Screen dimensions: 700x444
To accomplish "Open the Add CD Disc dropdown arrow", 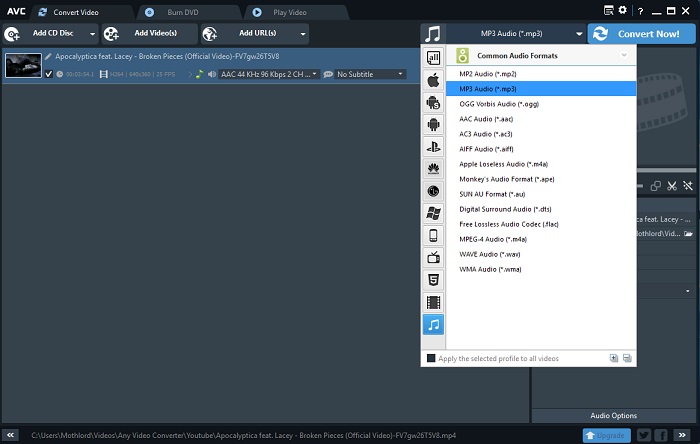I will (92, 34).
